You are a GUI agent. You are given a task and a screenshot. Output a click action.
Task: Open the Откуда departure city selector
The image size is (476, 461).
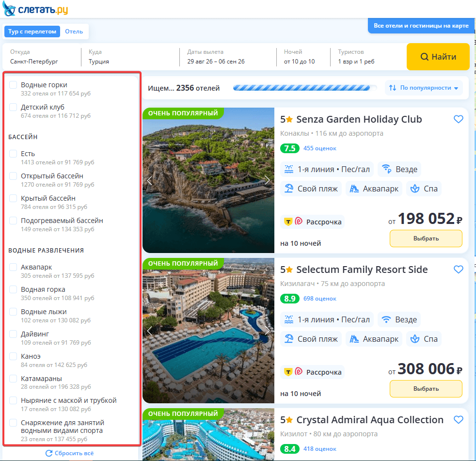coord(42,57)
